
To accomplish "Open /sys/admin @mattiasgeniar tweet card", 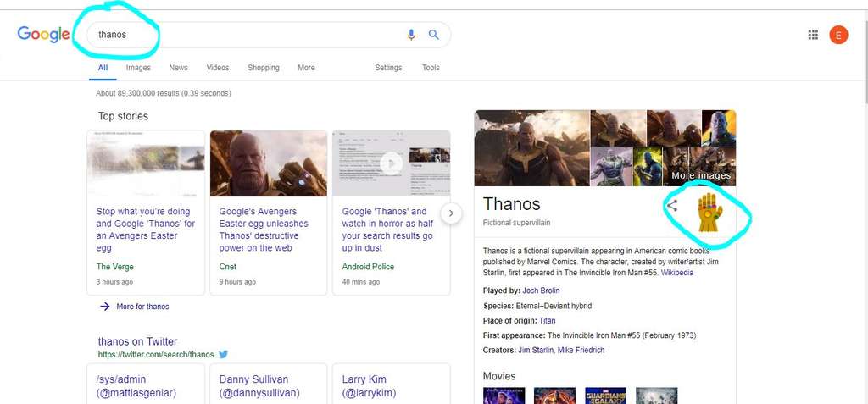I will point(146,384).
